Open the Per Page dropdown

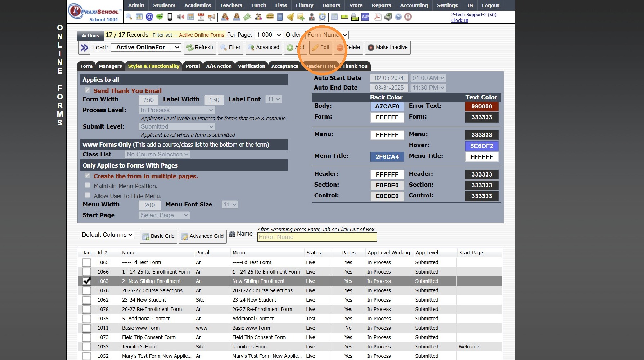269,35
